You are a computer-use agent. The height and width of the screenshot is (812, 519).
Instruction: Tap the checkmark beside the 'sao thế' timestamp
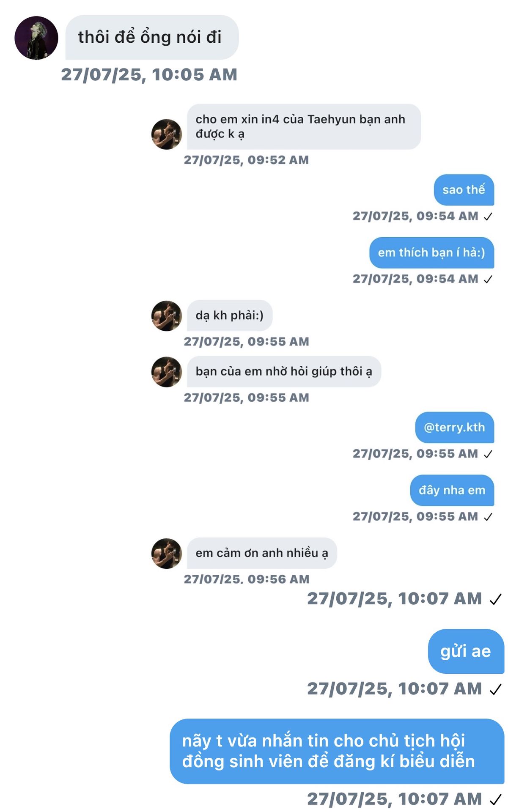pos(488,217)
